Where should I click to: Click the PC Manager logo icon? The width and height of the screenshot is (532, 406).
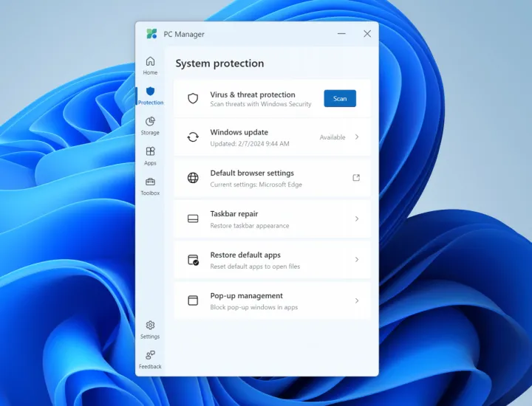[x=151, y=34]
